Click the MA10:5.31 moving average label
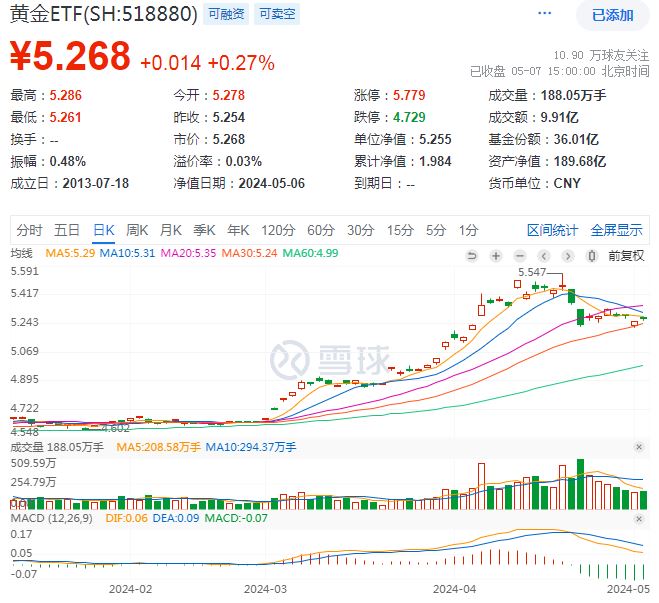The width and height of the screenshot is (659, 603). point(127,253)
